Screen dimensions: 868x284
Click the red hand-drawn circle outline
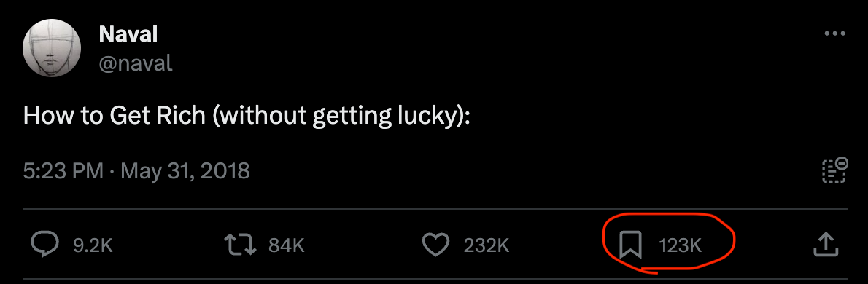669,243
